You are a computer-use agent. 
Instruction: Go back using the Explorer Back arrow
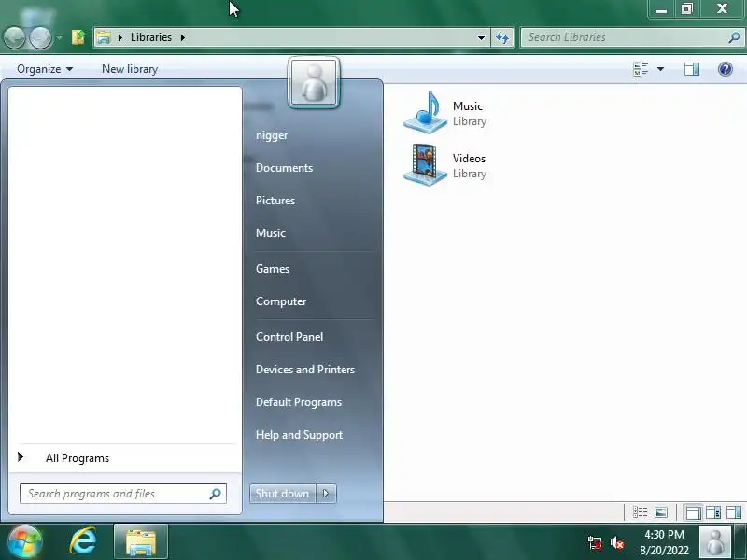(14, 37)
